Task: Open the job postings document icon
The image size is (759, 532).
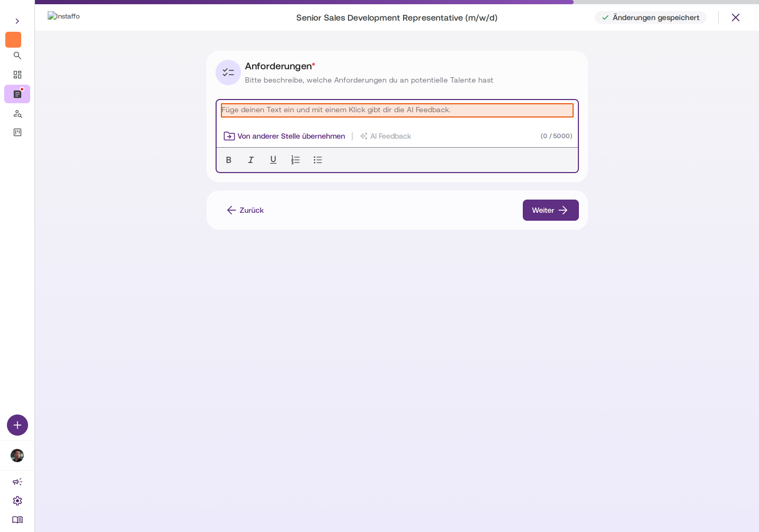Action: point(17,94)
